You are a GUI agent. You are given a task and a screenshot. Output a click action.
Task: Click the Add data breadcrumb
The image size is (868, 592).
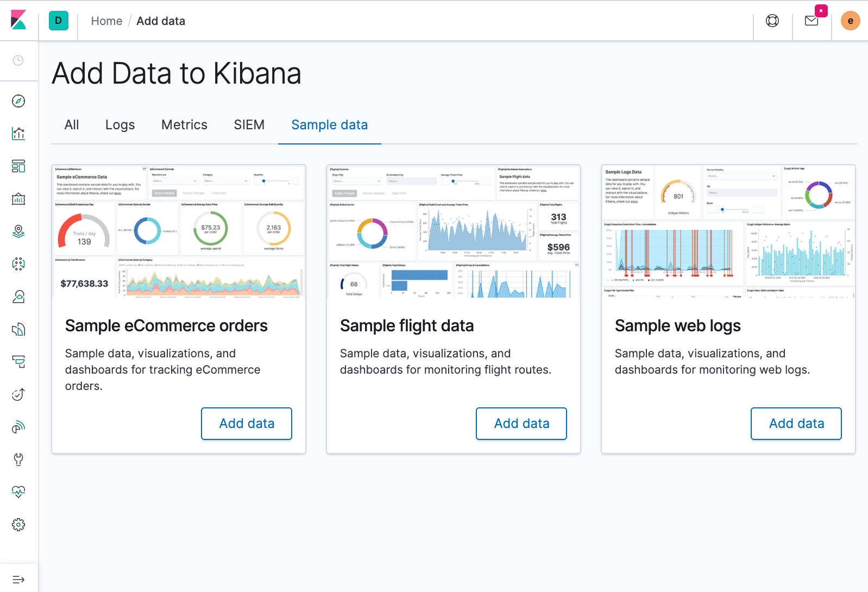[161, 21]
